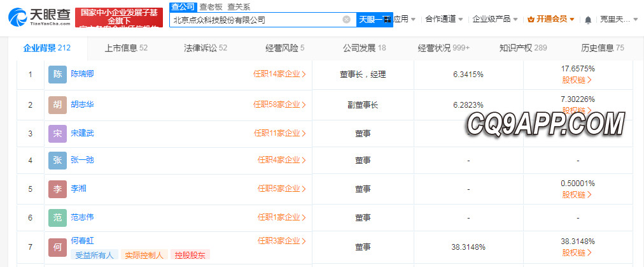Screen dimensions: 644x267
Task: Open 宋建武 avatar tile
Action: (x=57, y=133)
